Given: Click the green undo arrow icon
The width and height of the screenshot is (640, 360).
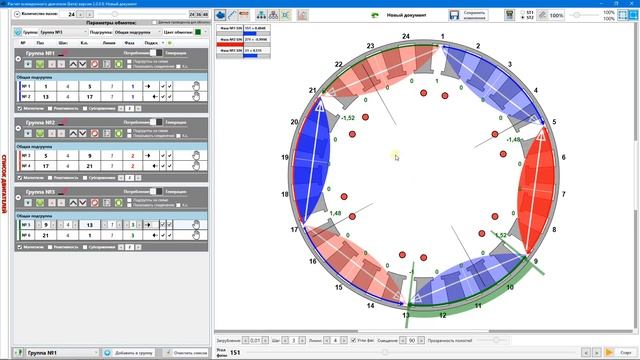Looking at the screenshot, I should pyautogui.click(x=375, y=16).
